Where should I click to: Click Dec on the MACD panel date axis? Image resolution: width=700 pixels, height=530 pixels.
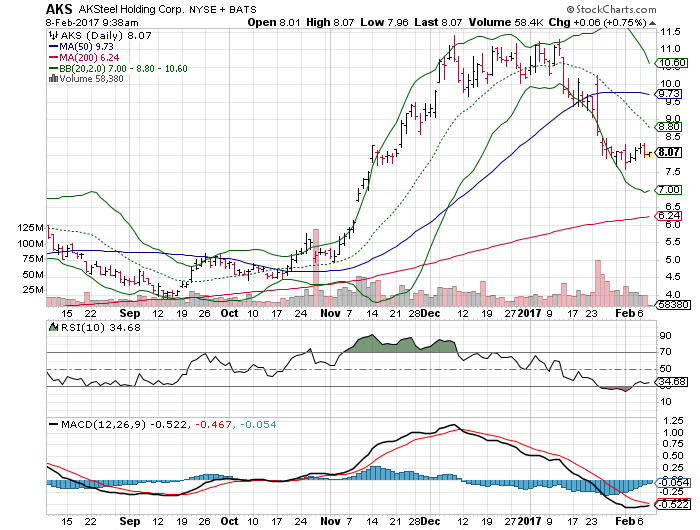[x=430, y=521]
